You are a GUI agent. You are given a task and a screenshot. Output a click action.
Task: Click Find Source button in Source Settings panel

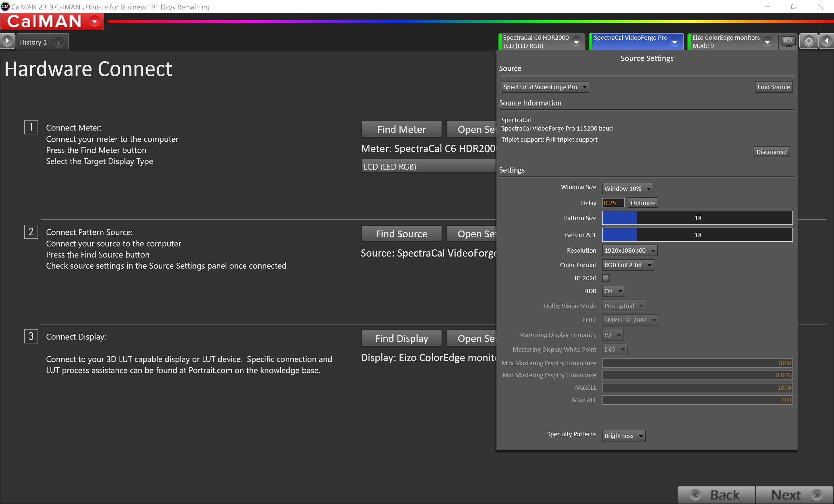773,87
